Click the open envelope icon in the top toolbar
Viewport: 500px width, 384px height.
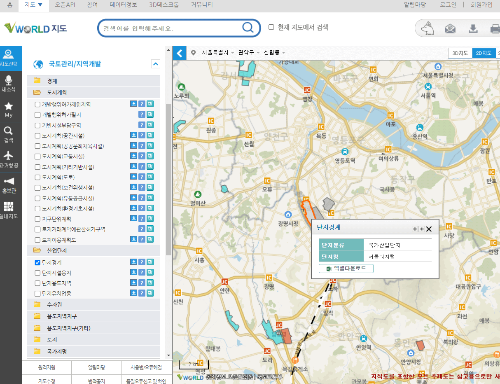pos(450,29)
